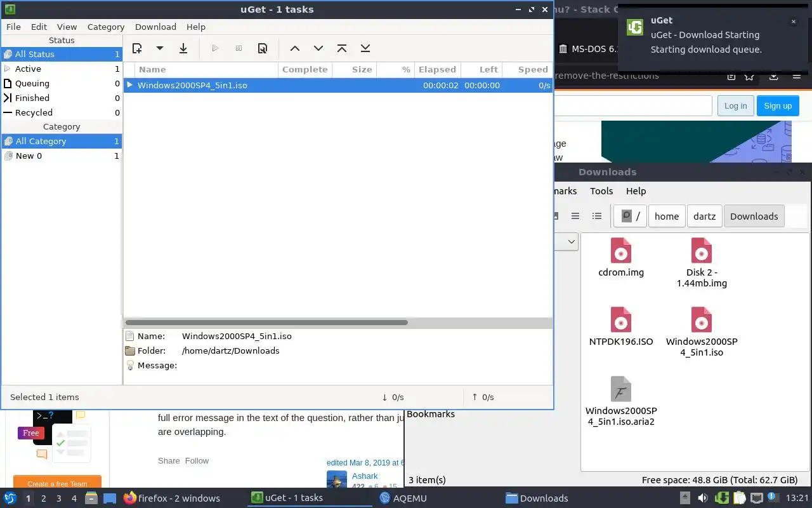Switch to the AQEMU taskbar window
Viewport: 812px width, 508px height.
tap(403, 498)
